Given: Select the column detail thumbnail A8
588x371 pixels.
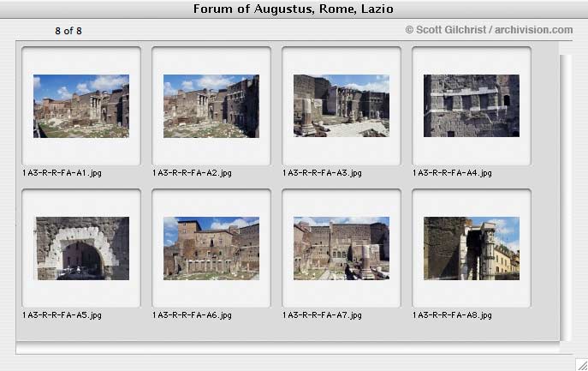Looking at the screenshot, I should (x=472, y=248).
